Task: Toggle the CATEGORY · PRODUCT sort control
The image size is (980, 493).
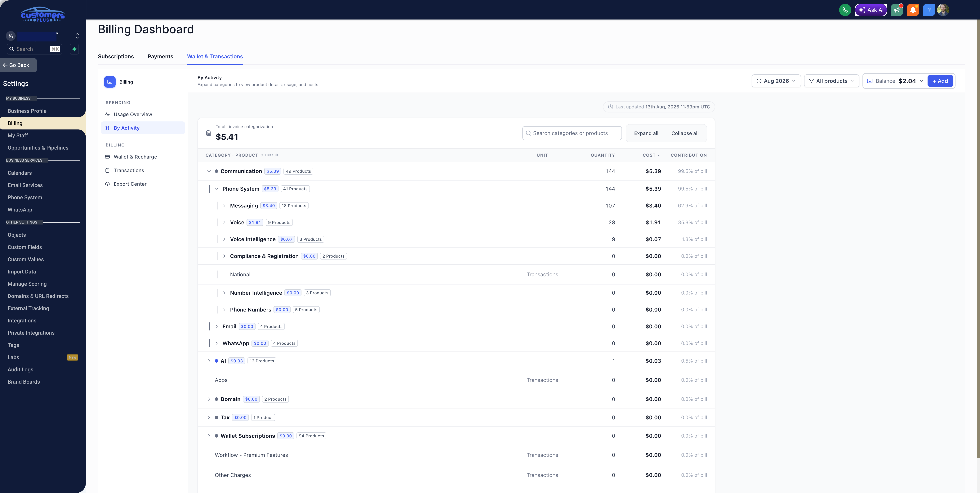Action: point(262,155)
